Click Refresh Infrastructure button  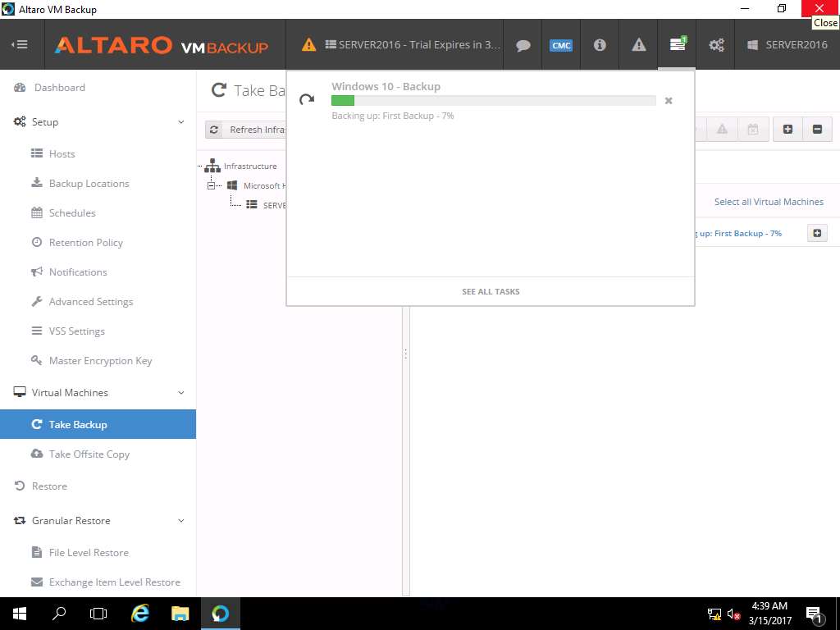[x=246, y=129]
